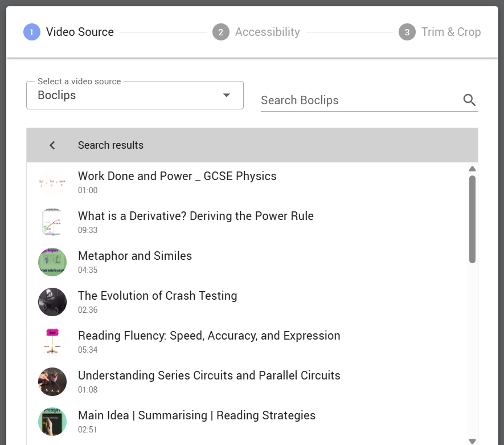
Task: Click the step 2 circle icon
Action: [x=221, y=32]
